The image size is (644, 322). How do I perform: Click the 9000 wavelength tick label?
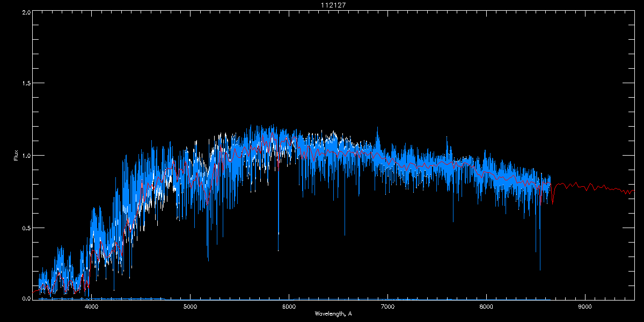click(x=585, y=307)
